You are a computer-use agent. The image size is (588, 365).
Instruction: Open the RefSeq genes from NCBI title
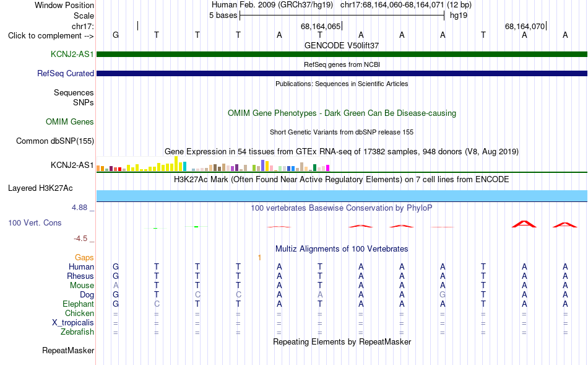pos(342,64)
